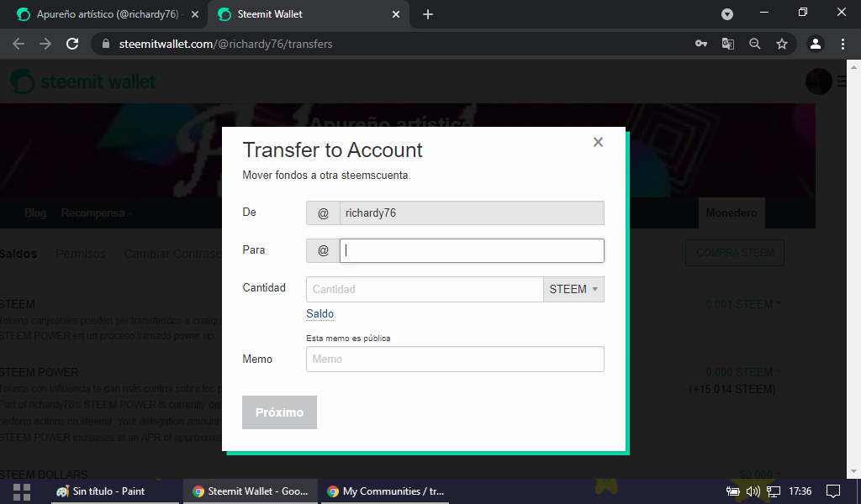
Task: Switch to Steemit Wallet Chrome taskbar item
Action: (250, 491)
